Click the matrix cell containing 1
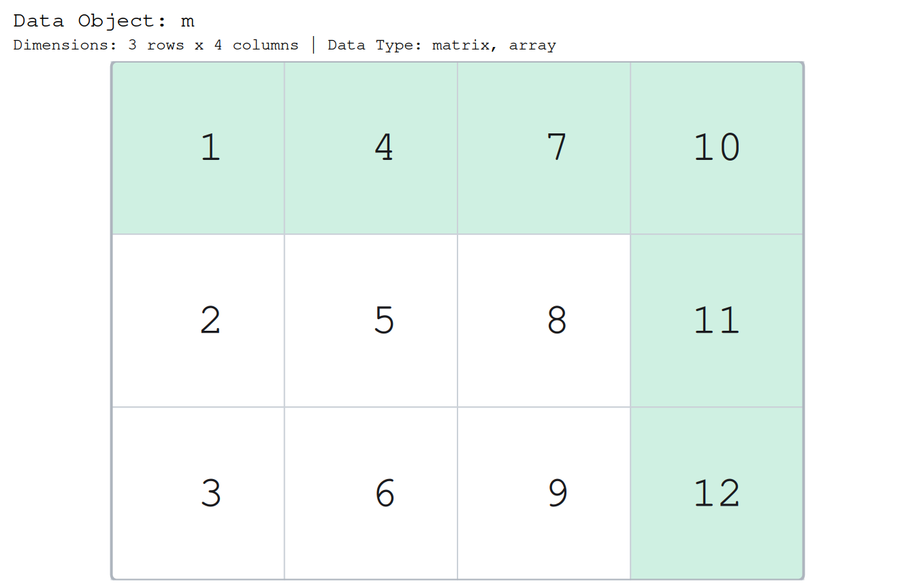 [x=198, y=148]
